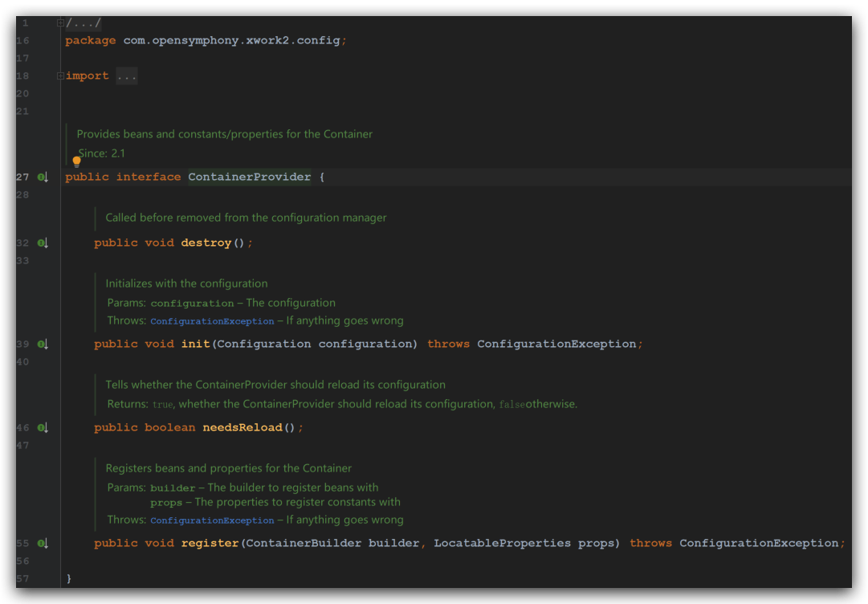Click 'Initializes with the configuration' doc comment
Screen dimensions: 868x604
pos(186,284)
